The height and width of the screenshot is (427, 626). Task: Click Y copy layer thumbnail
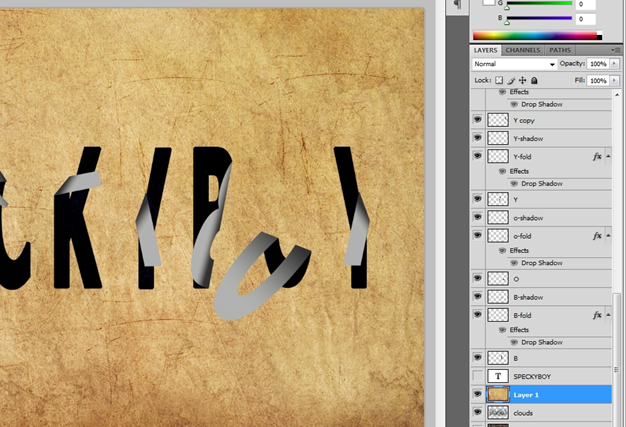pyautogui.click(x=498, y=120)
